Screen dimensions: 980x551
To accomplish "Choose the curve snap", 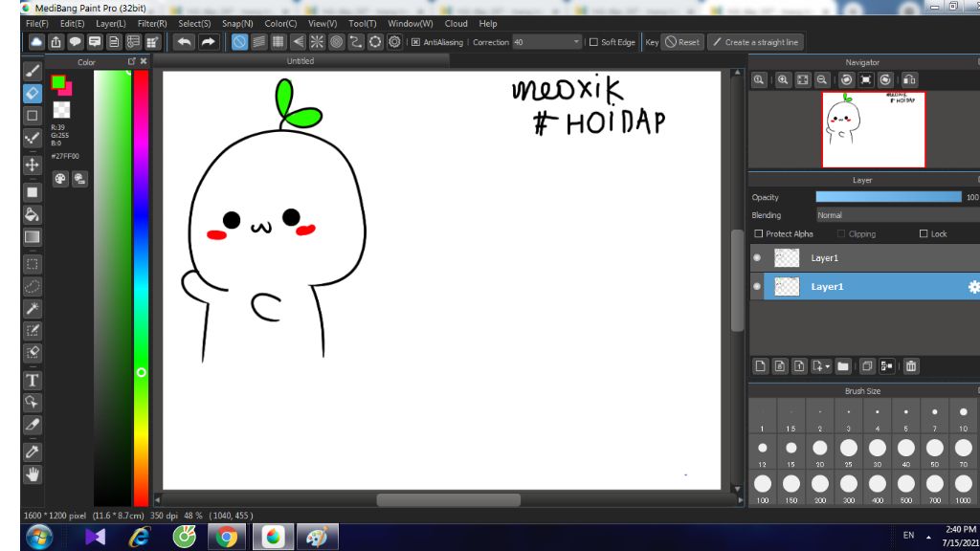I will click(x=356, y=42).
